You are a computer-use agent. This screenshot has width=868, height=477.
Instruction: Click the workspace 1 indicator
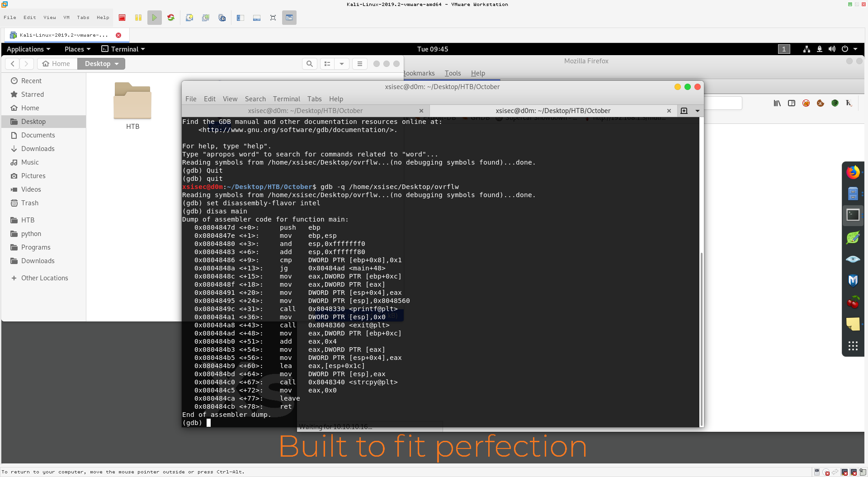coord(784,49)
